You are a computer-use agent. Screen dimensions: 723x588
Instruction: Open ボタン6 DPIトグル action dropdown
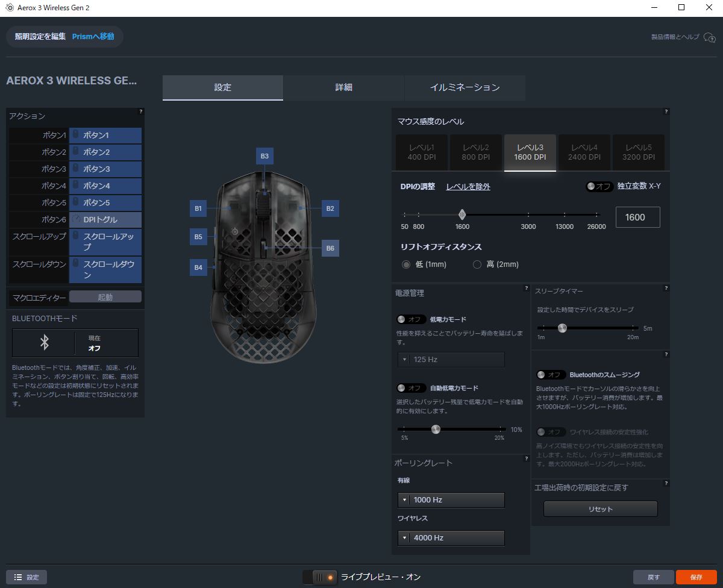click(x=105, y=219)
